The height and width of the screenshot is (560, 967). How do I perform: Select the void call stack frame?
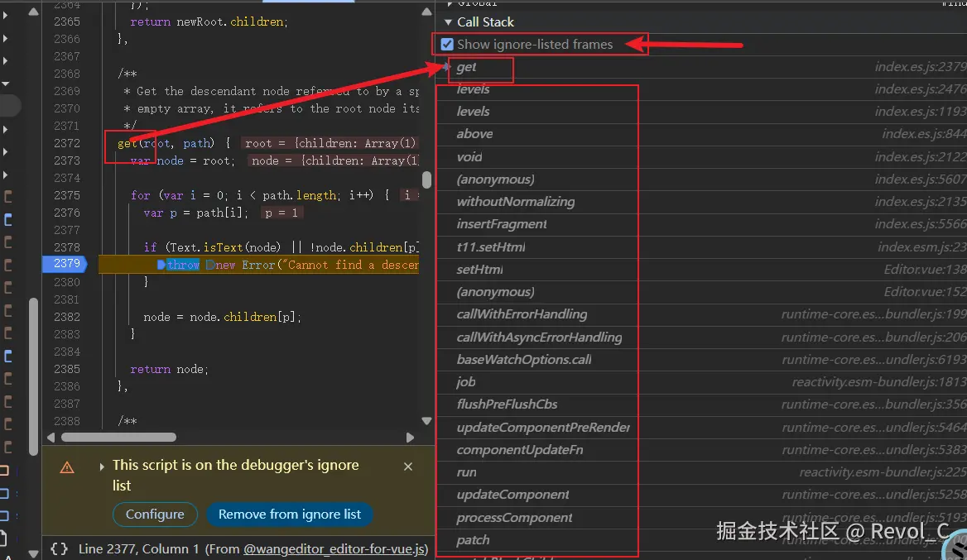701,156
